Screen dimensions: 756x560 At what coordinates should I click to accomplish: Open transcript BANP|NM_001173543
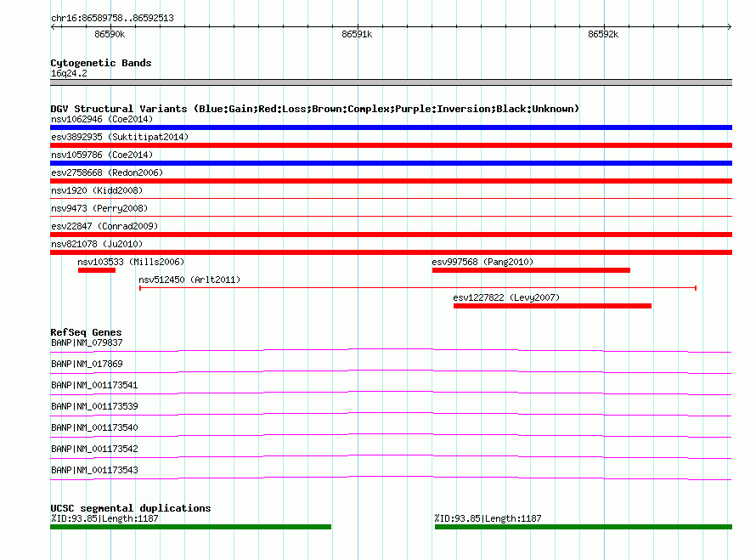(x=94, y=470)
